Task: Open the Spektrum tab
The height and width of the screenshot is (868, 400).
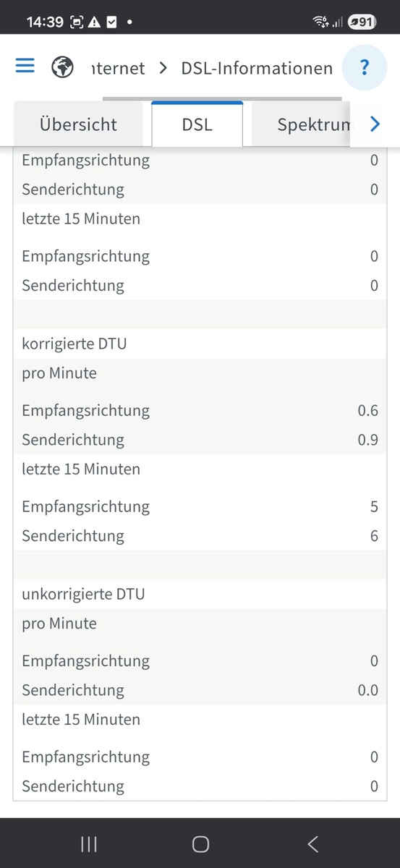Action: pyautogui.click(x=302, y=124)
